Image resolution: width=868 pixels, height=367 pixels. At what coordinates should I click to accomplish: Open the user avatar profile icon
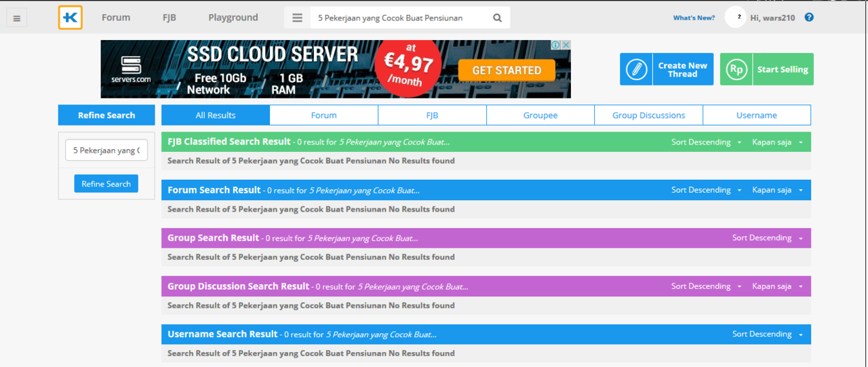click(735, 18)
